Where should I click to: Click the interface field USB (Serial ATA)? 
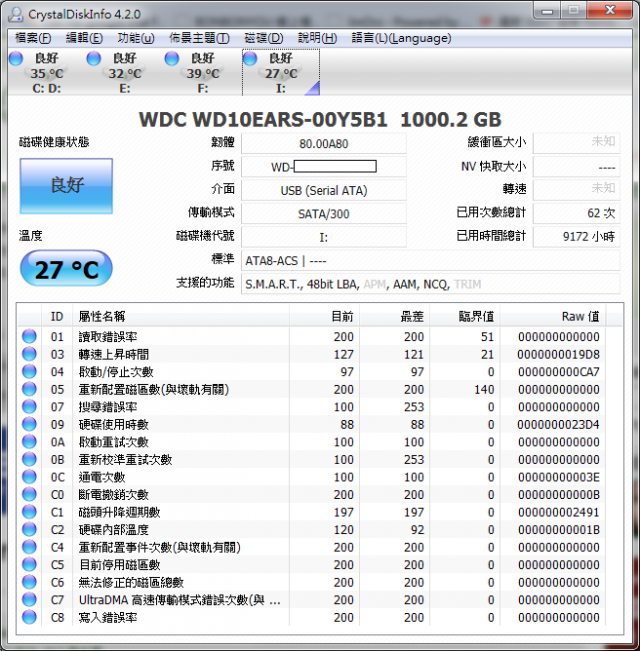(x=324, y=190)
